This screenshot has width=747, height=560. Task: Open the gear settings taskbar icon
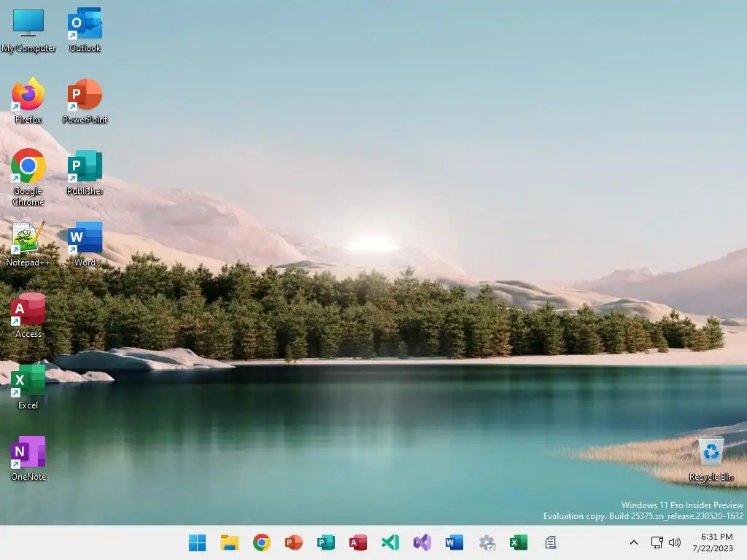487,542
